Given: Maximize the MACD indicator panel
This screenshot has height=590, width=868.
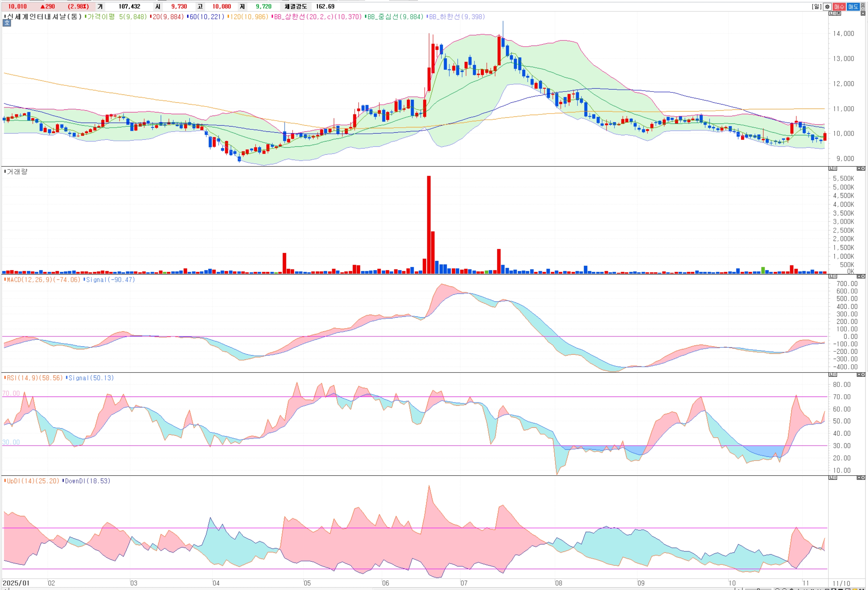Looking at the screenshot, I should click(x=859, y=277).
